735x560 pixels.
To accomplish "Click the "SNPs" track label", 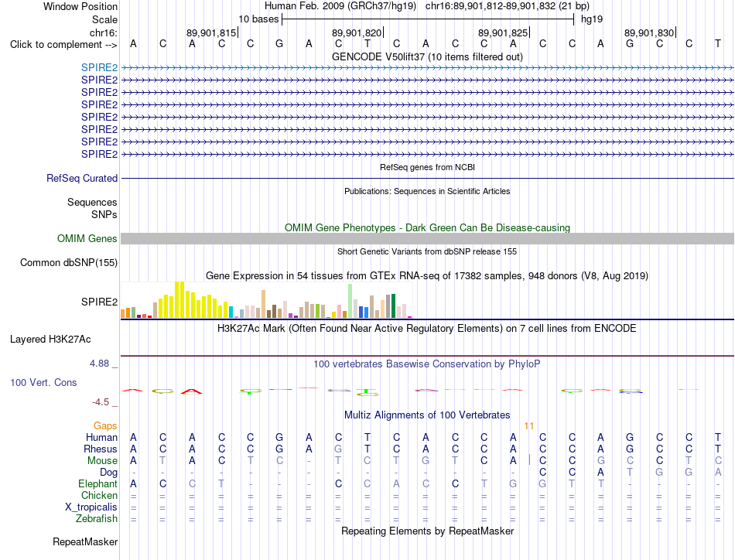I will (104, 214).
